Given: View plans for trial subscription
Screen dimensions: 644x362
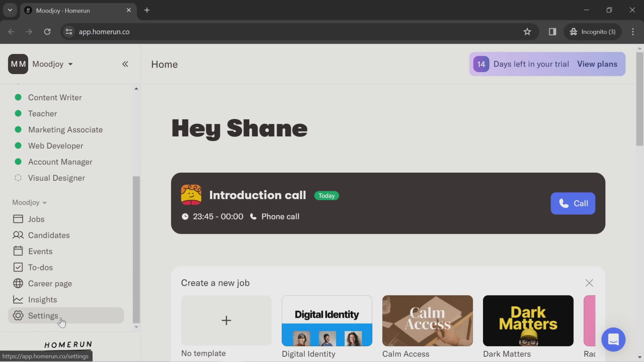Looking at the screenshot, I should tap(598, 64).
